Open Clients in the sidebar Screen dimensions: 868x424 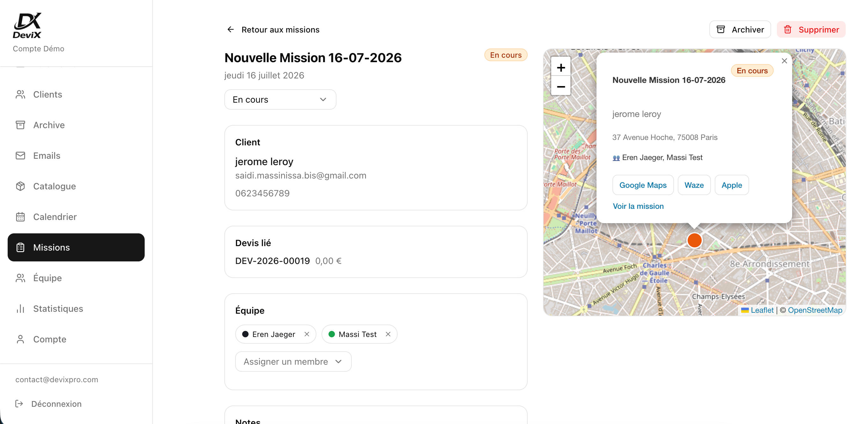click(76, 94)
